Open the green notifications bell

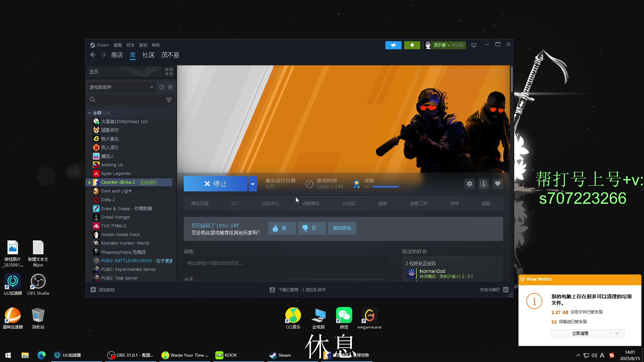pyautogui.click(x=412, y=45)
